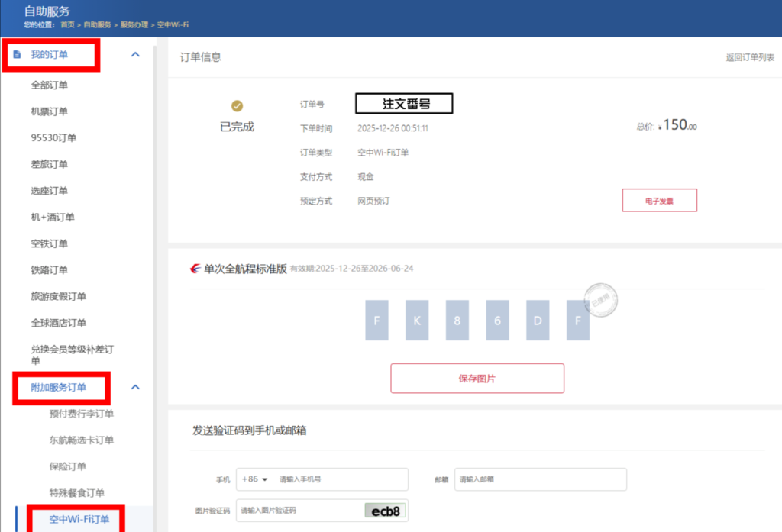Viewport: 782px width, 532px height.
Task: Open 全球酒店订单 menu item
Action: click(x=59, y=323)
